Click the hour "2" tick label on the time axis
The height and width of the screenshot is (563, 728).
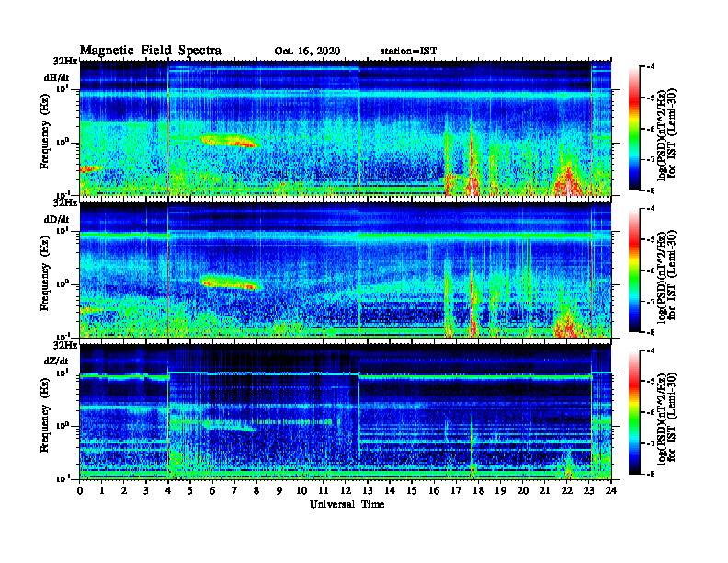click(123, 491)
